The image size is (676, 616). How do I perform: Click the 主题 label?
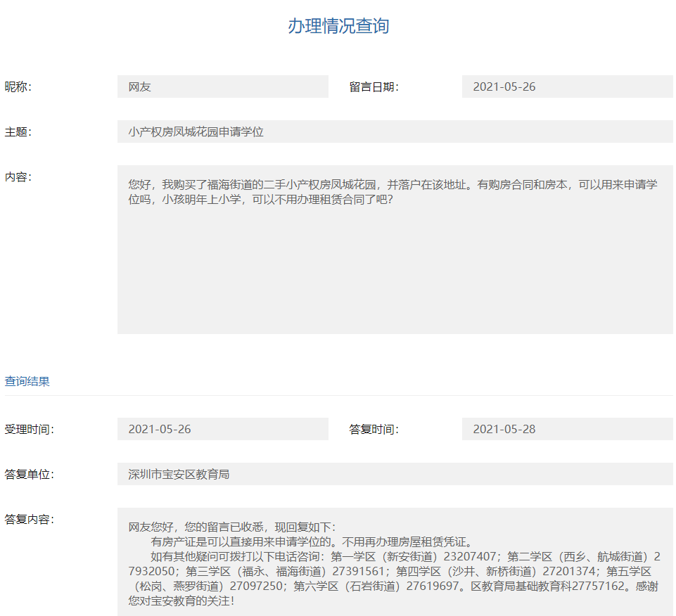pyautogui.click(x=18, y=131)
